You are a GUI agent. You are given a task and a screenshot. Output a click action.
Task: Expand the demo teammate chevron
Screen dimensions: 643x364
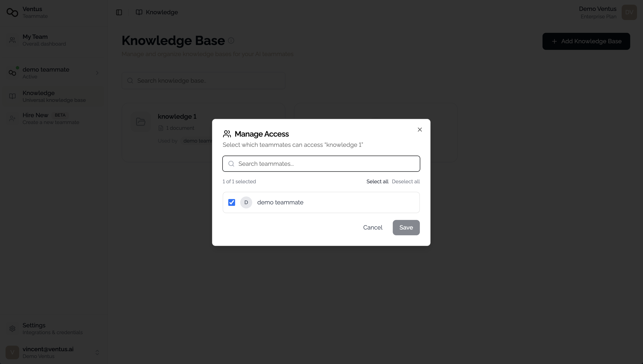click(97, 73)
